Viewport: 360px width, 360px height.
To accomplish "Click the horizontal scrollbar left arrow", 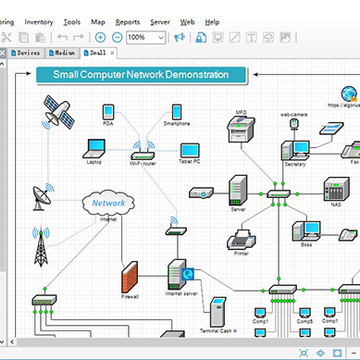I will 12,342.
